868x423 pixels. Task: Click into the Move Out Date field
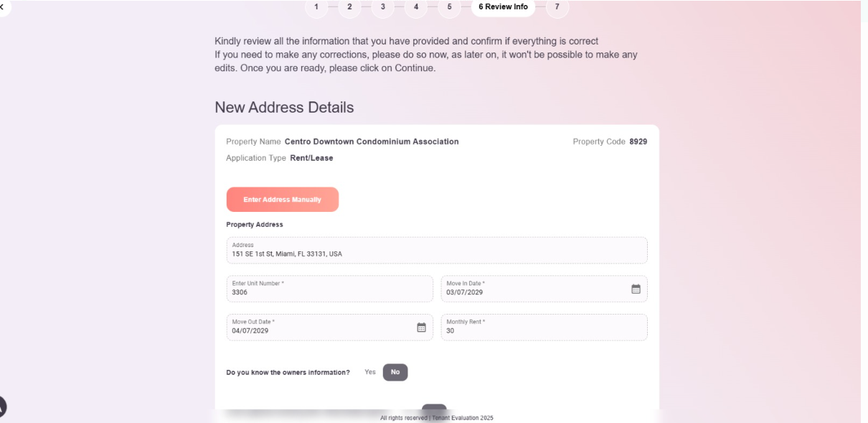(330, 327)
